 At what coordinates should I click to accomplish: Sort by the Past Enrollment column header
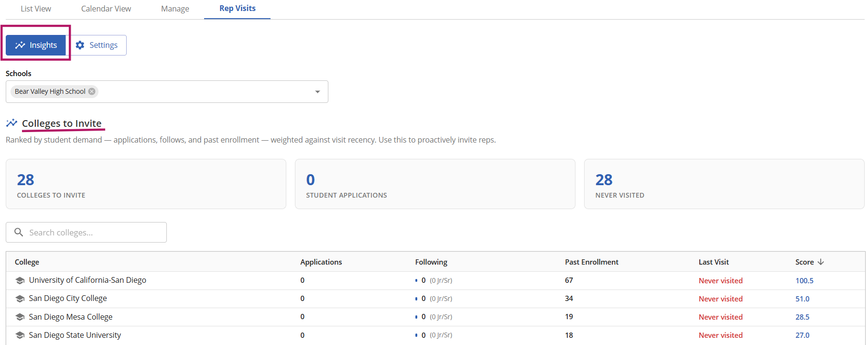[592, 262]
